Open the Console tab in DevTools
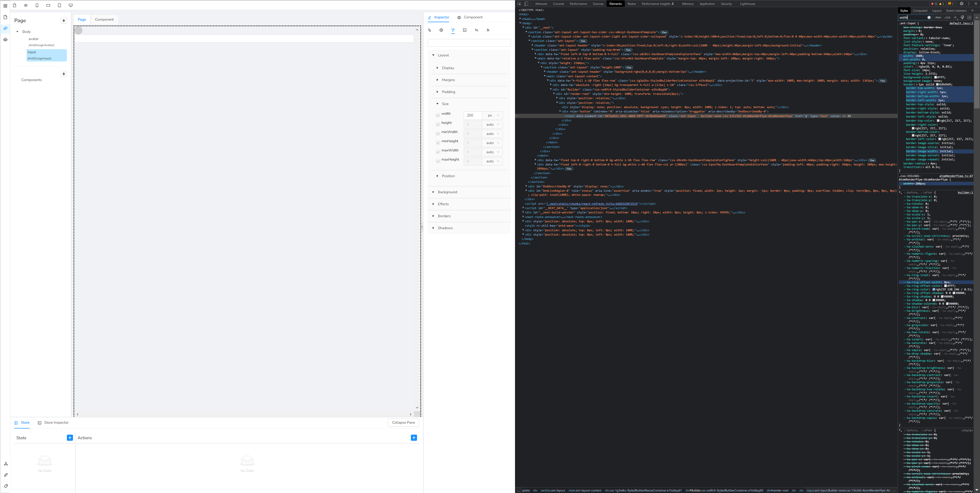 click(x=558, y=3)
